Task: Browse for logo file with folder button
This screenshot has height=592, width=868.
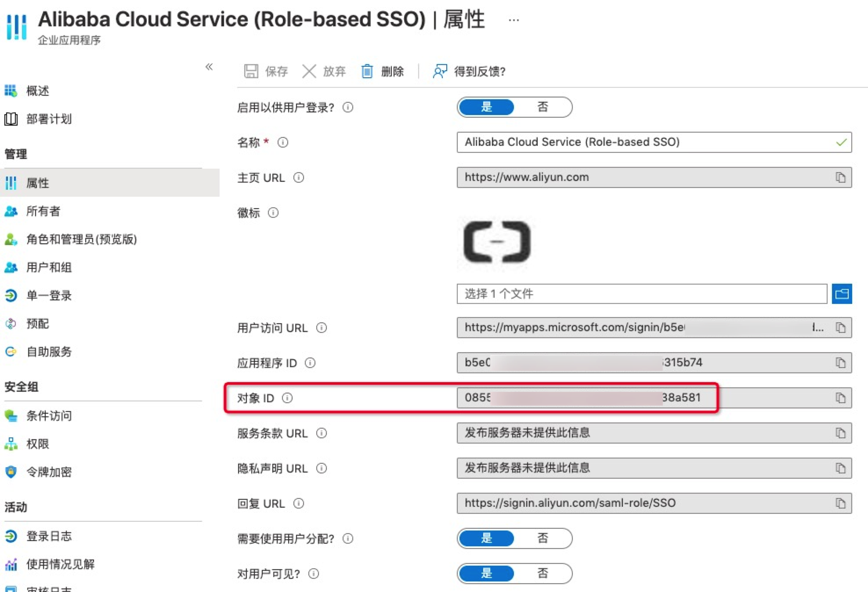Action: point(842,294)
